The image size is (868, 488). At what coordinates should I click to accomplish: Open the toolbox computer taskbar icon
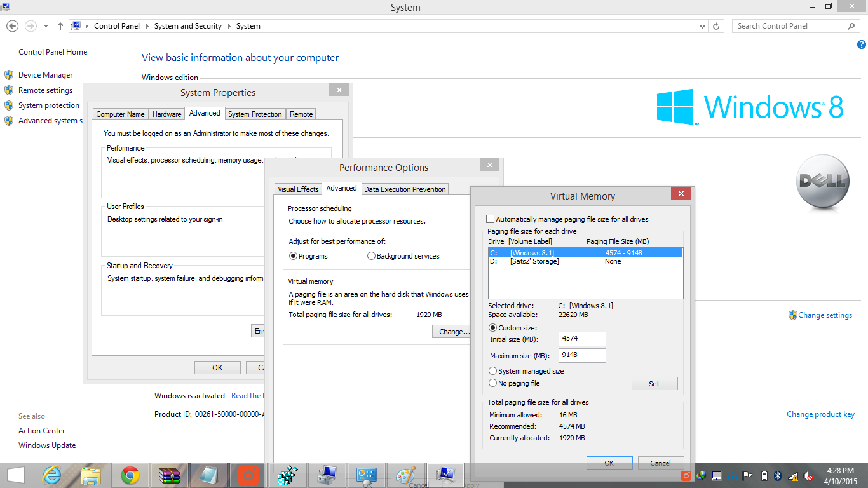[327, 475]
